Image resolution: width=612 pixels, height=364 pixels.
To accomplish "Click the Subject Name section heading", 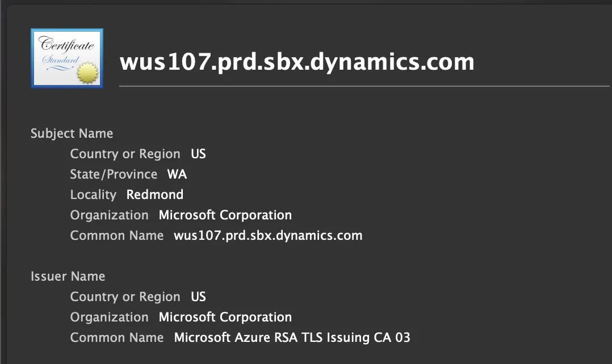I will tap(72, 134).
